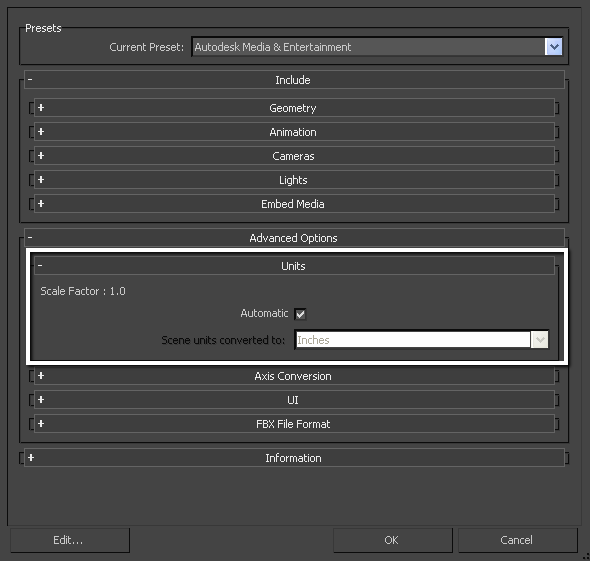Collapse the Advanced Options section
This screenshot has height=561, width=590.
pos(30,237)
